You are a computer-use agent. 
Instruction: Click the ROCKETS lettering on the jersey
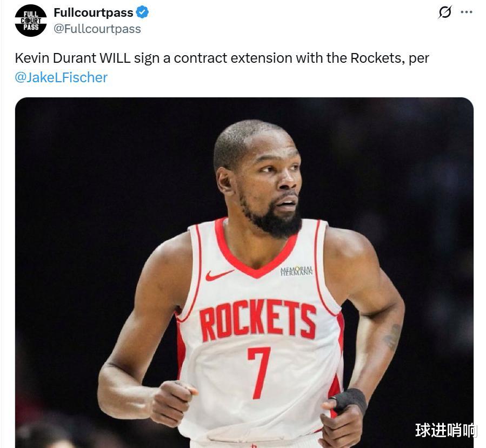[258, 320]
